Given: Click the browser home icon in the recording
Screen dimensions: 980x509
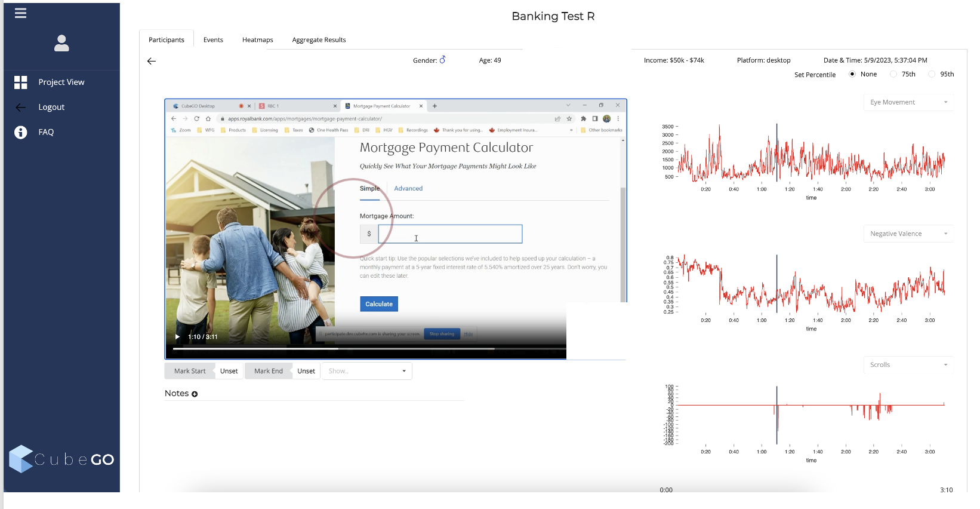Looking at the screenshot, I should click(x=208, y=119).
